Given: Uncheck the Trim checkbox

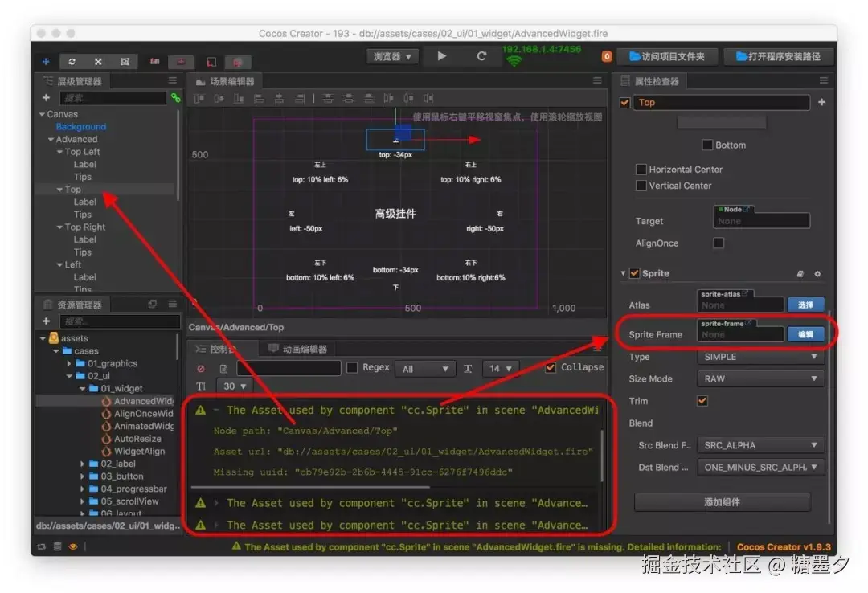Looking at the screenshot, I should 702,401.
